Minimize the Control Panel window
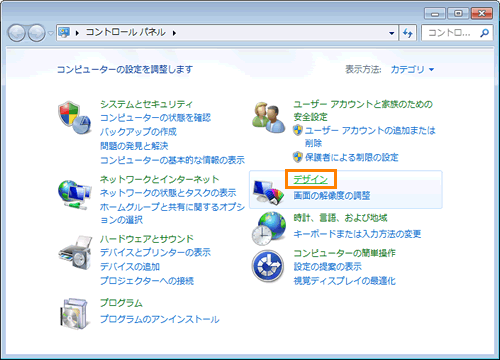This screenshot has width=500, height=360. pos(435,14)
